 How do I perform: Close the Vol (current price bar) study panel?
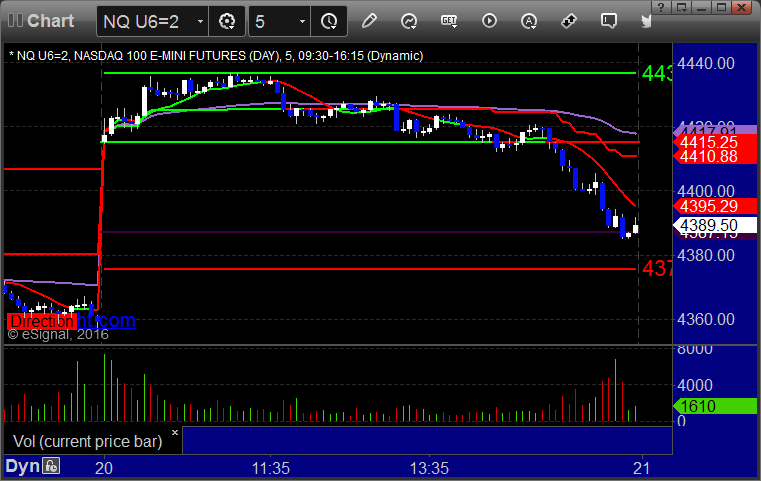coord(175,432)
